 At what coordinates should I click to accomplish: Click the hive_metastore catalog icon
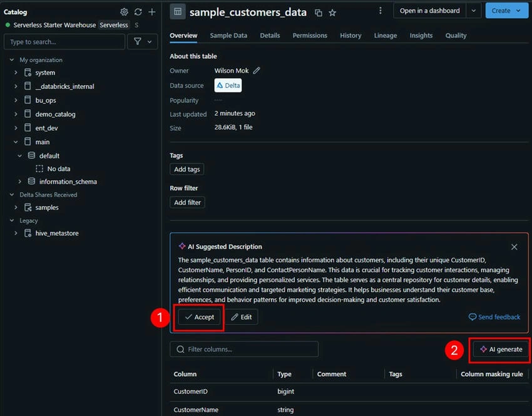point(28,233)
